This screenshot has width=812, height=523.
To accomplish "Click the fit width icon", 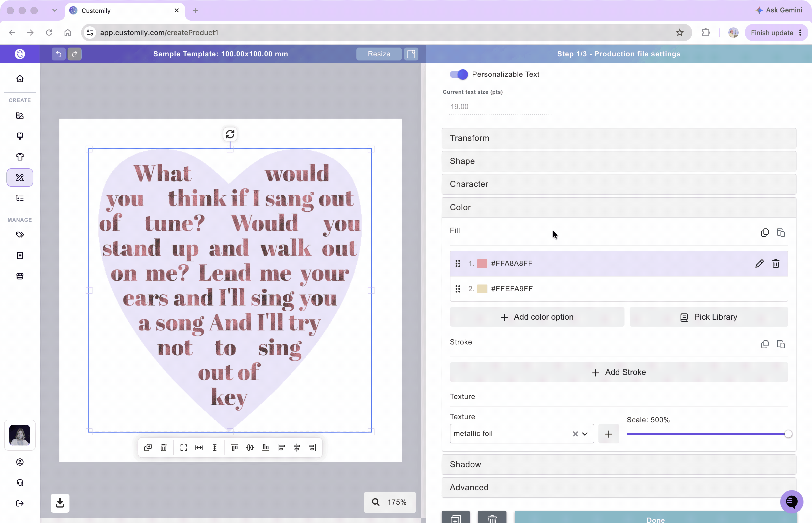I will 199,448.
